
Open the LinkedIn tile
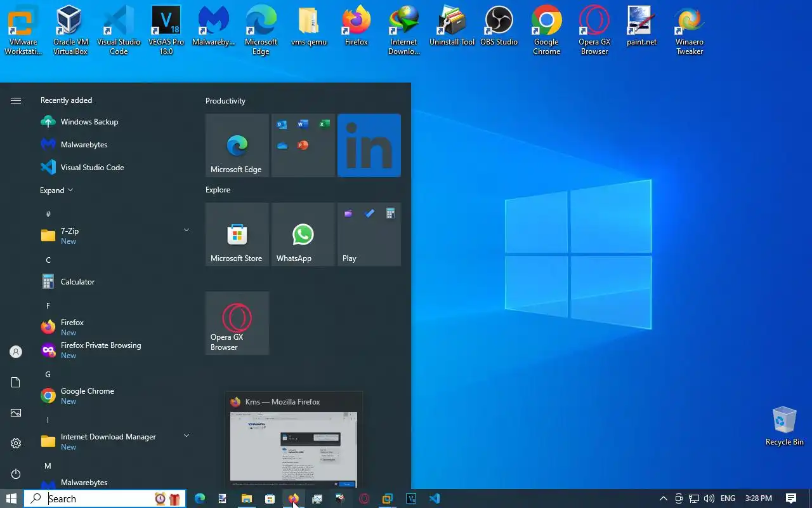369,145
